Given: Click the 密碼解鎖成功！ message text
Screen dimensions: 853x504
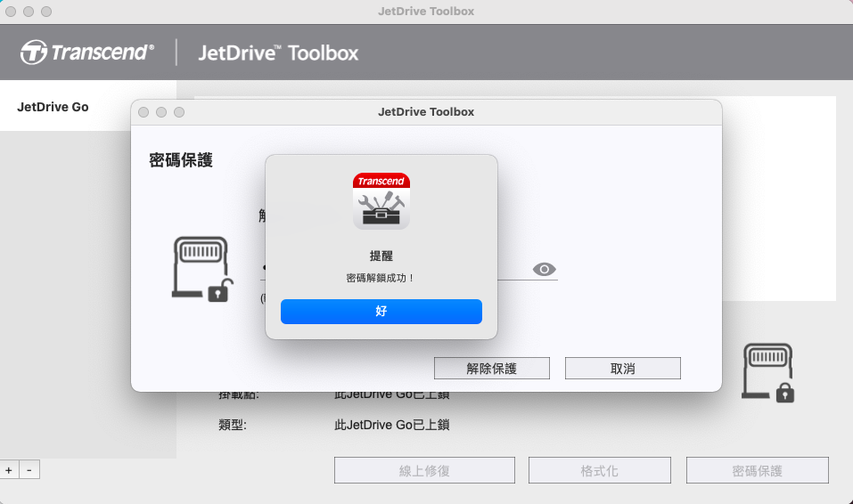Looking at the screenshot, I should click(381, 278).
